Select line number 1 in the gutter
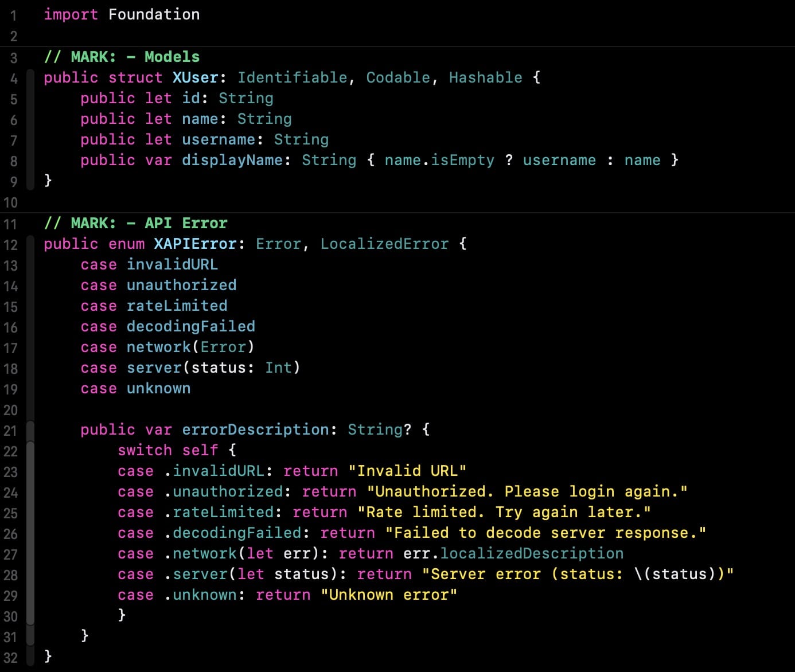This screenshot has height=672, width=795. point(13,15)
